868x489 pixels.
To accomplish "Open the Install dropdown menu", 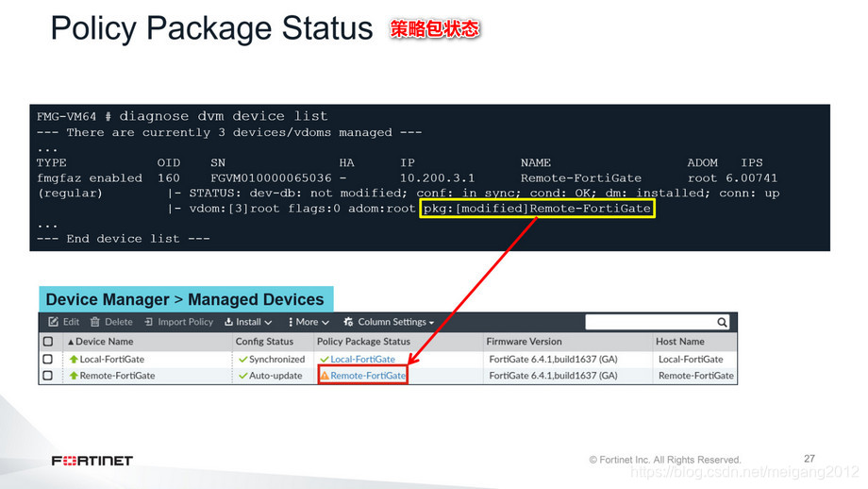I will click(248, 322).
